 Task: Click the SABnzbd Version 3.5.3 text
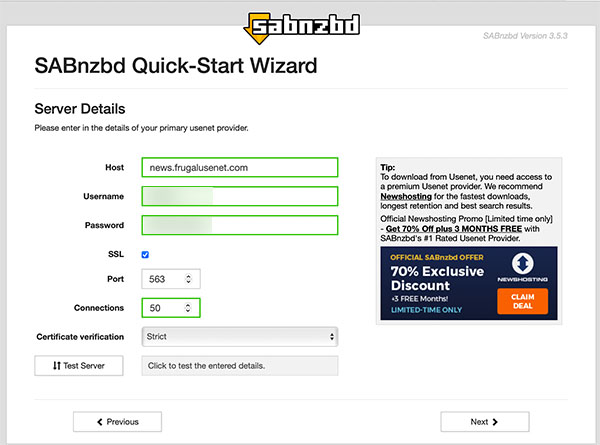pyautogui.click(x=525, y=36)
